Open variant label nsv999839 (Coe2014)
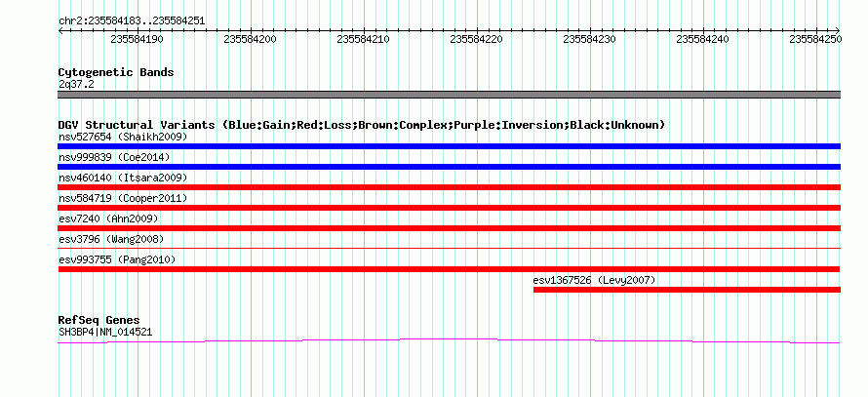The height and width of the screenshot is (397, 868). [x=114, y=157]
